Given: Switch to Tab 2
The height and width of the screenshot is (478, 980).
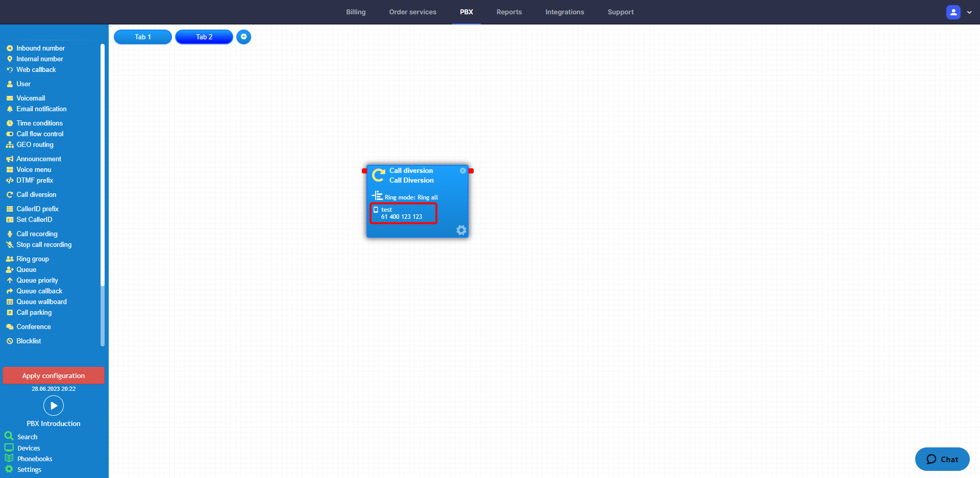Looking at the screenshot, I should click(204, 37).
